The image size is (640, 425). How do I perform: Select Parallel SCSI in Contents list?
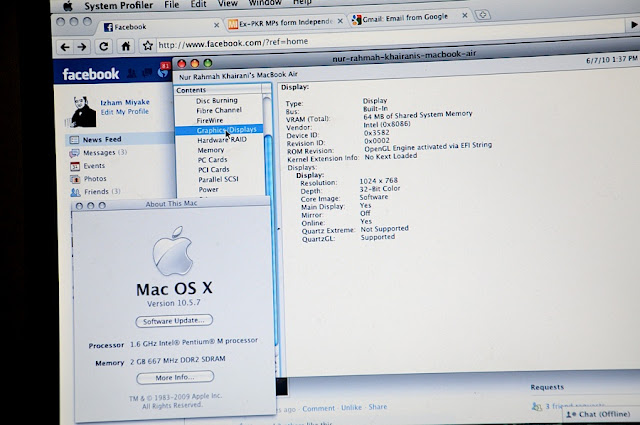(x=218, y=180)
